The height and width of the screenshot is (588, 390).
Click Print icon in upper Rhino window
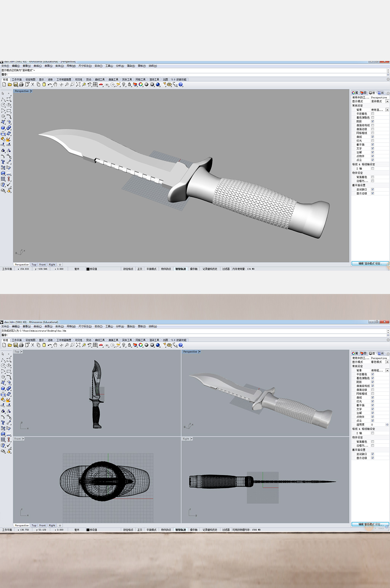pos(21,85)
